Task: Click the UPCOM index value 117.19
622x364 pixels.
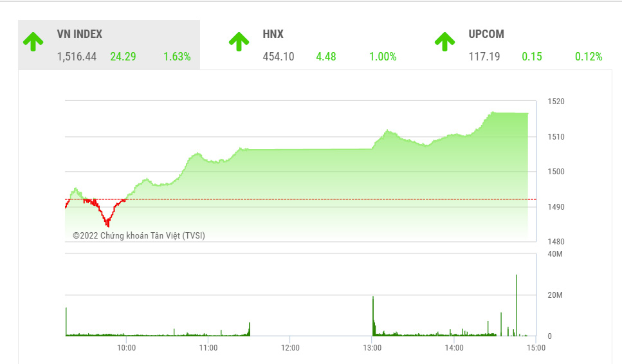Action: pos(484,57)
